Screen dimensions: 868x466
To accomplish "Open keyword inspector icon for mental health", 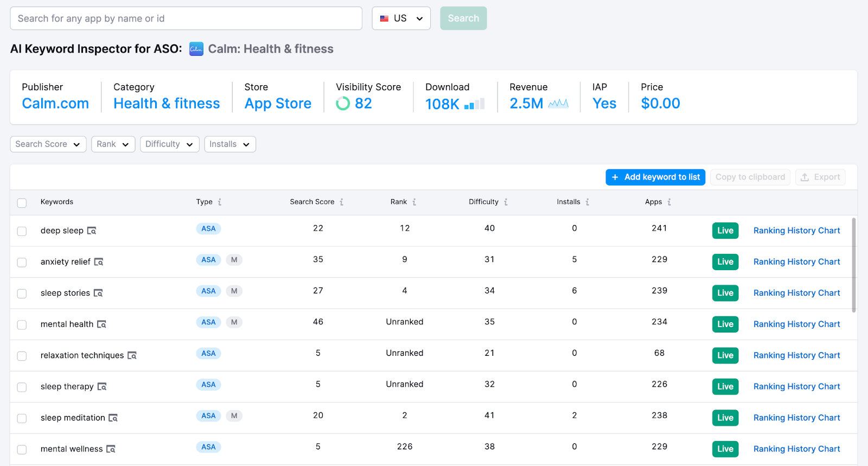I will point(101,324).
